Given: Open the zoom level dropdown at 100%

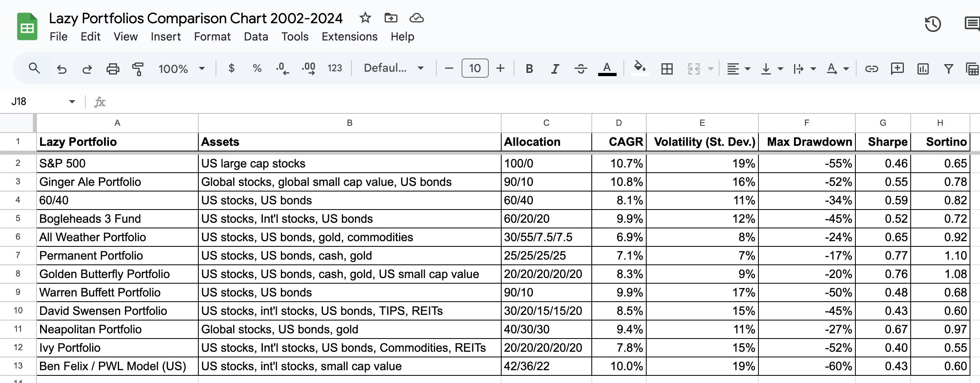Looking at the screenshot, I should tap(182, 69).
